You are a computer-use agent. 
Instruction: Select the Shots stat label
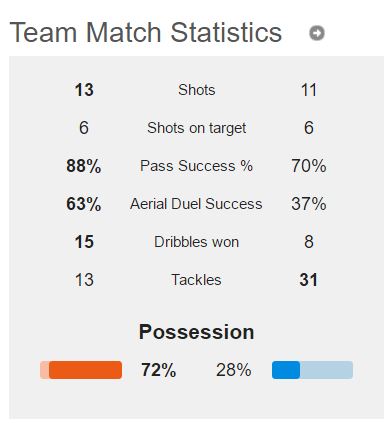[196, 90]
